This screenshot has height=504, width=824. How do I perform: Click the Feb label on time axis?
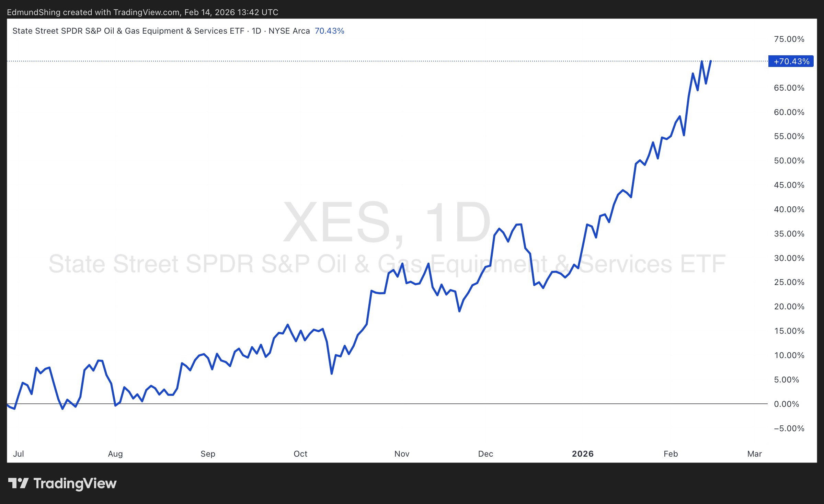[x=671, y=454]
